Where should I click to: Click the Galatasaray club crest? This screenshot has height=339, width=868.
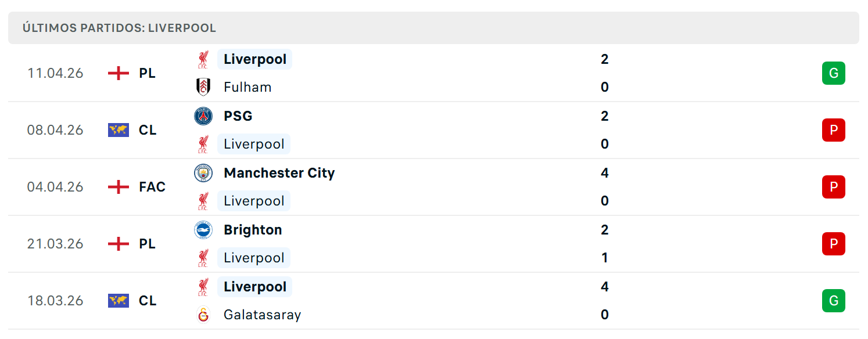203,315
